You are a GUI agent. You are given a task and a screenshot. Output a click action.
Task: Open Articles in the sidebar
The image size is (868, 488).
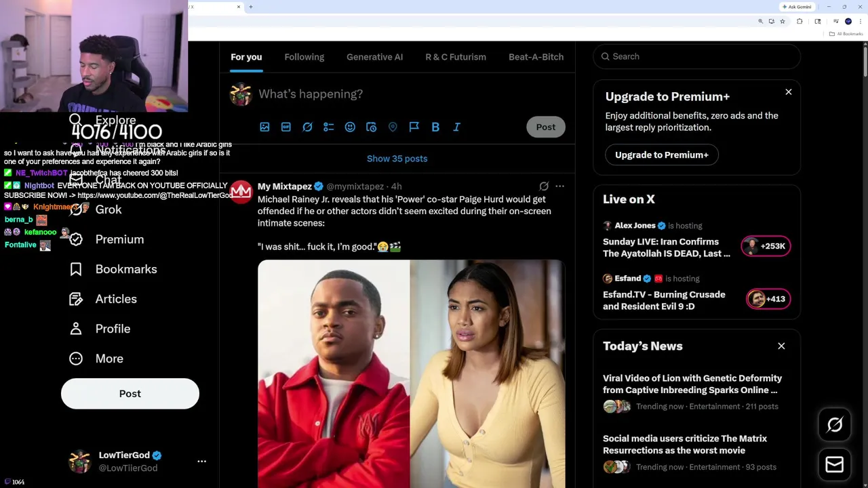coord(103,299)
